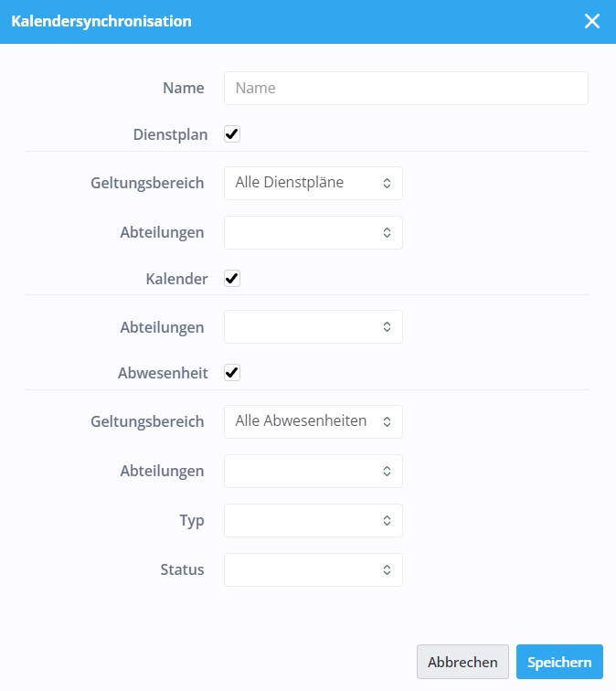Open the Alle Dienstpläne dropdown
The height and width of the screenshot is (691, 616).
click(x=313, y=183)
